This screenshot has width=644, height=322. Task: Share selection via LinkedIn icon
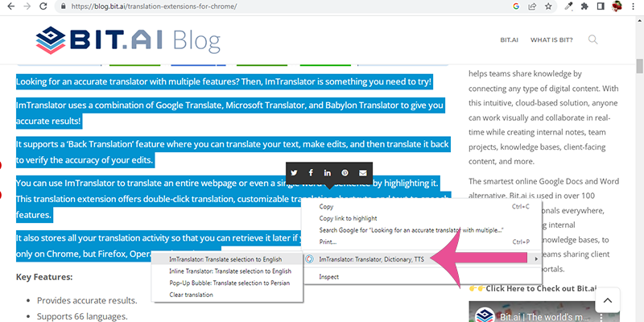[328, 173]
